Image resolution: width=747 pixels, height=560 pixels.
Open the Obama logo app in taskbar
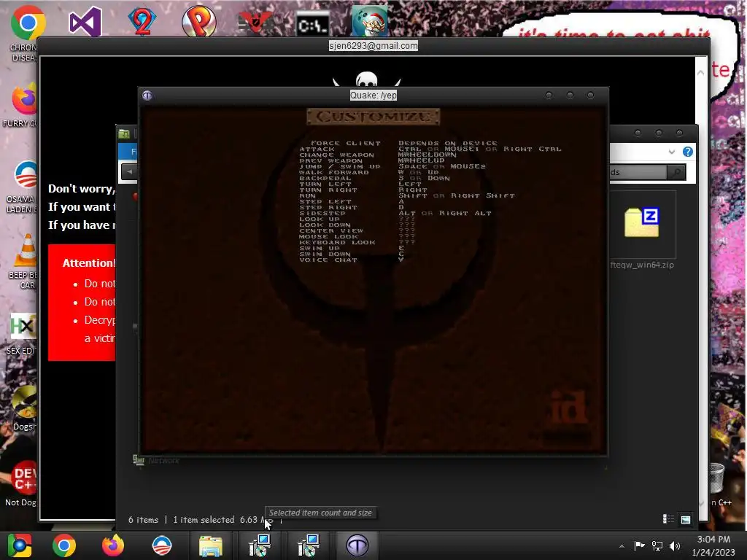tap(161, 545)
